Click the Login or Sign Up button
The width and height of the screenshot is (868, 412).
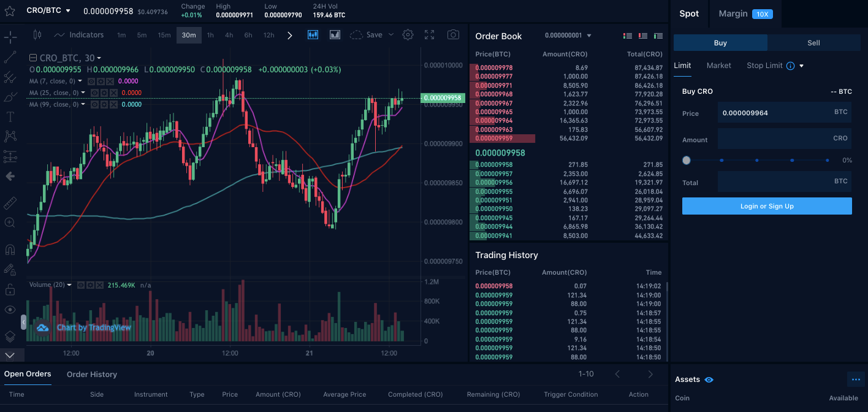pyautogui.click(x=766, y=206)
